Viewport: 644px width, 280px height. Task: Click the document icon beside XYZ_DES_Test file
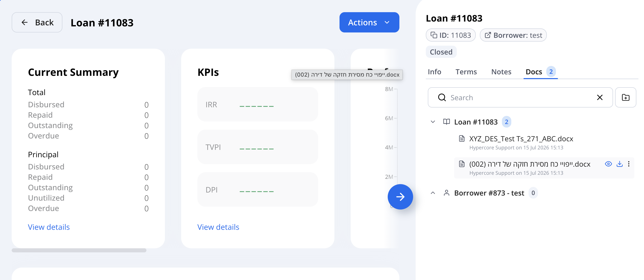tap(462, 138)
